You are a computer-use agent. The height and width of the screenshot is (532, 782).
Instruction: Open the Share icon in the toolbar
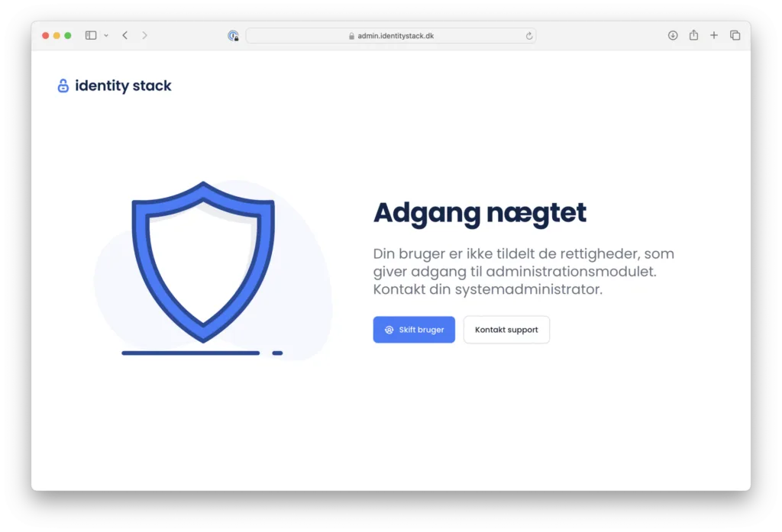pyautogui.click(x=693, y=35)
